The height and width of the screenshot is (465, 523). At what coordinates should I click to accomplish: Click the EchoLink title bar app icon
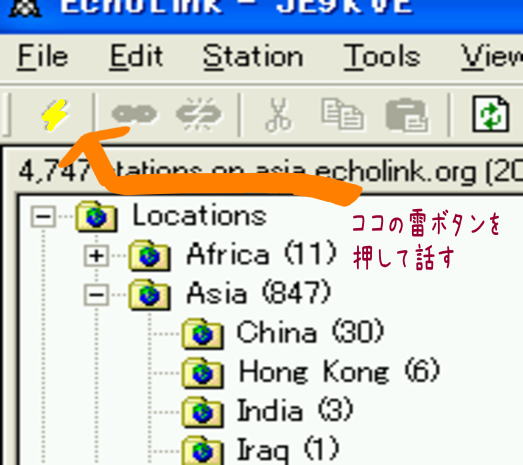pos(25,7)
